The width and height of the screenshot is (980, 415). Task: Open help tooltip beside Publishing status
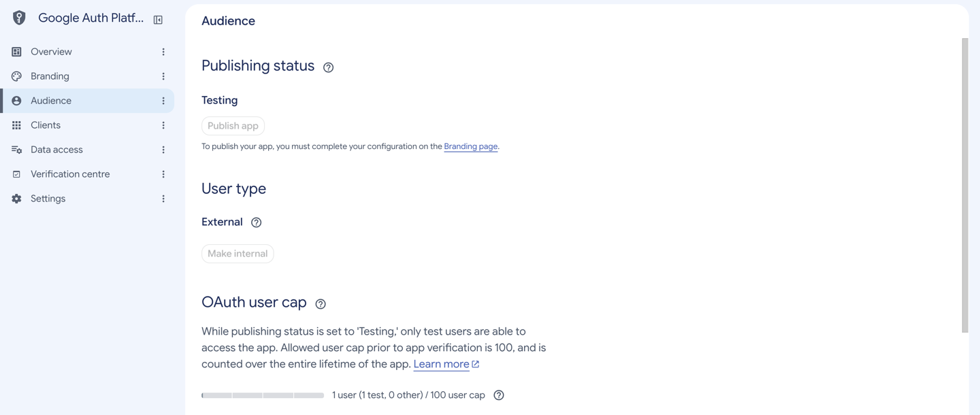pos(328,67)
